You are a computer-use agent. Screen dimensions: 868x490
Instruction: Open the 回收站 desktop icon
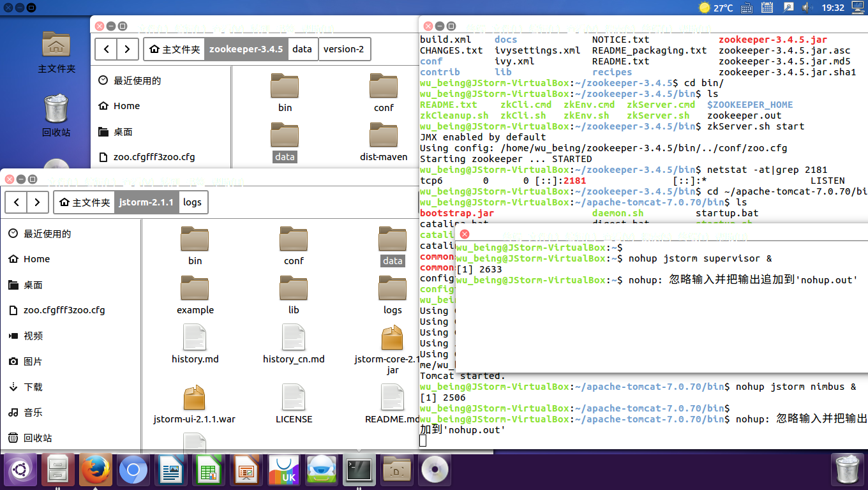56,115
